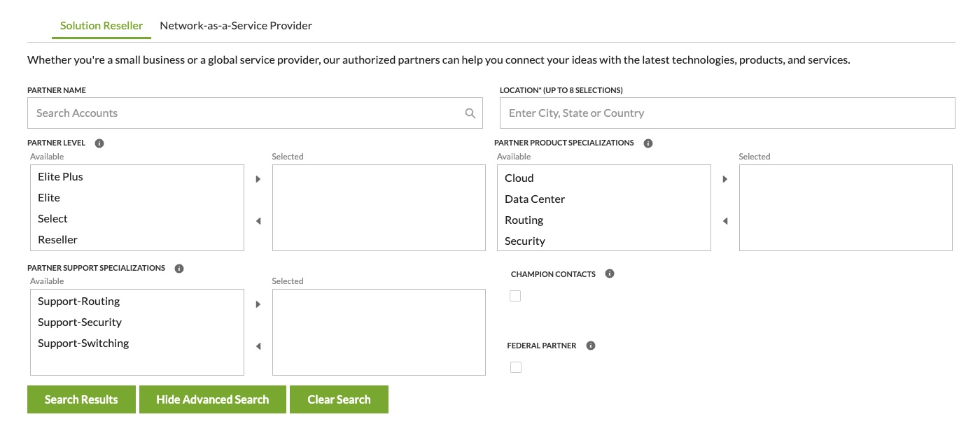Focus the Location city, state or country field
Screen dimensions: 980x440
[x=727, y=113]
